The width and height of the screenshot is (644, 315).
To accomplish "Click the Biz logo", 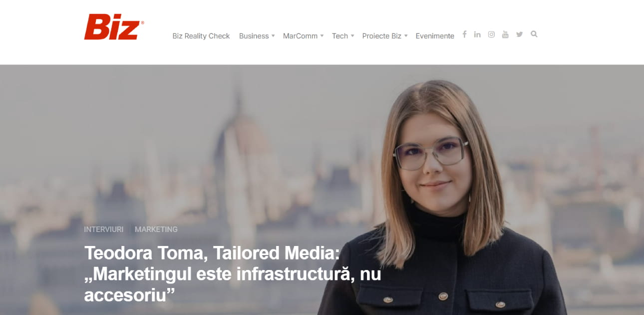I will pos(114,26).
